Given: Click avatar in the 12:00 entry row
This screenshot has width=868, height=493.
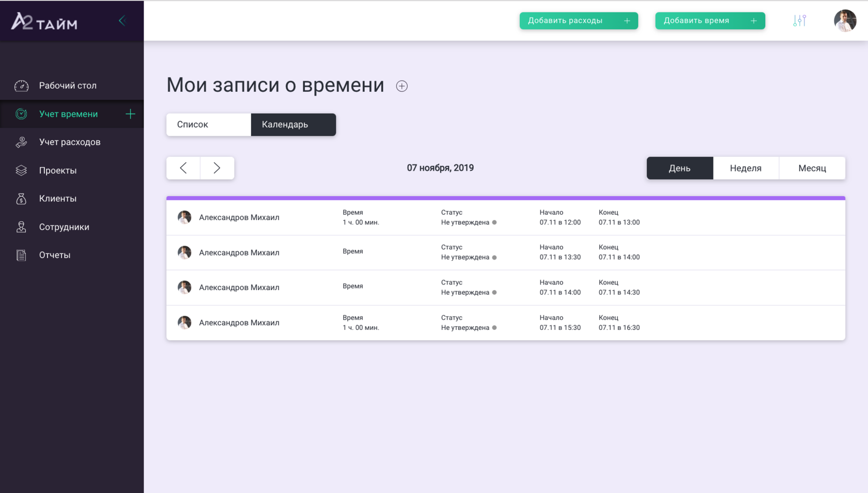Looking at the screenshot, I should click(x=184, y=217).
